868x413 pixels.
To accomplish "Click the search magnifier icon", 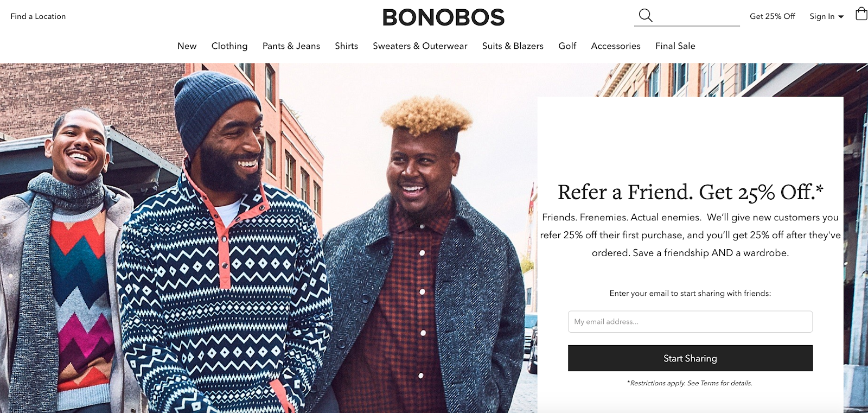I will (645, 15).
